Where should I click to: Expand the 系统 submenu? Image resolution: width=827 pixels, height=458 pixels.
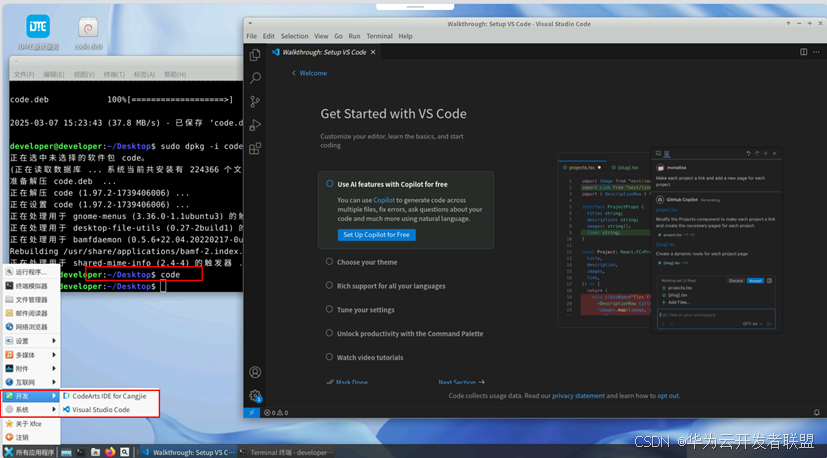pyautogui.click(x=31, y=409)
